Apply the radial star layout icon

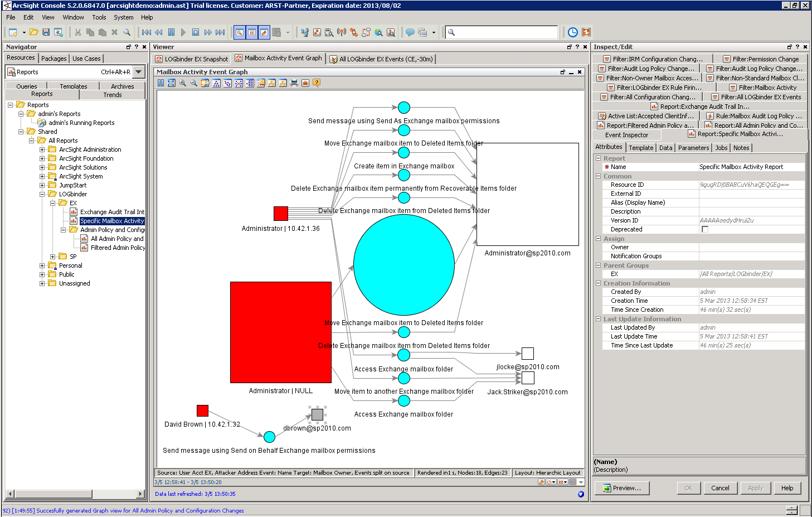tap(239, 83)
